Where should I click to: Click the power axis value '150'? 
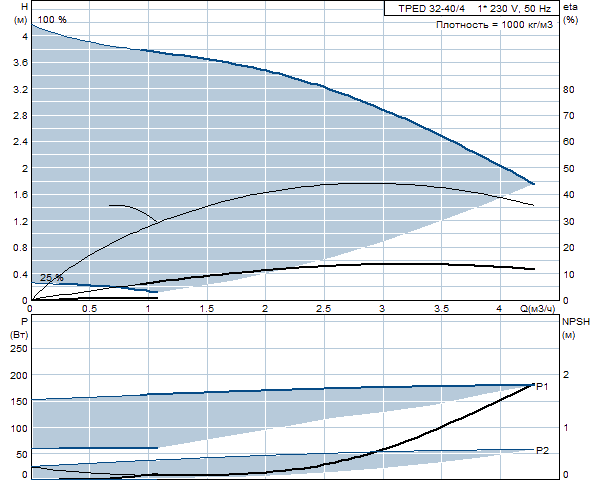pyautogui.click(x=20, y=401)
